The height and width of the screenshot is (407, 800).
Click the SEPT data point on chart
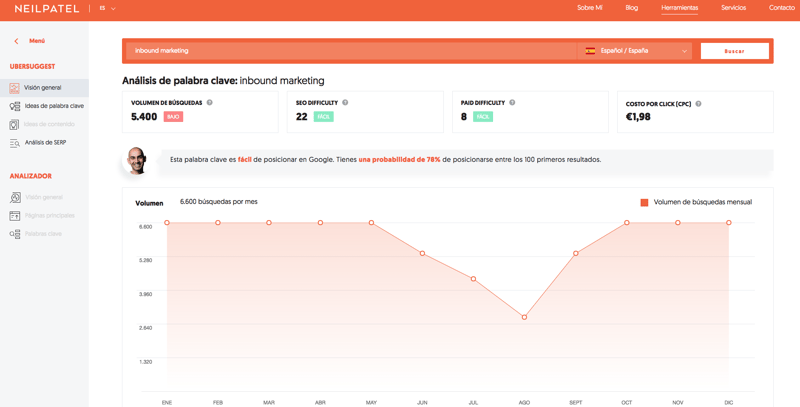pyautogui.click(x=576, y=253)
